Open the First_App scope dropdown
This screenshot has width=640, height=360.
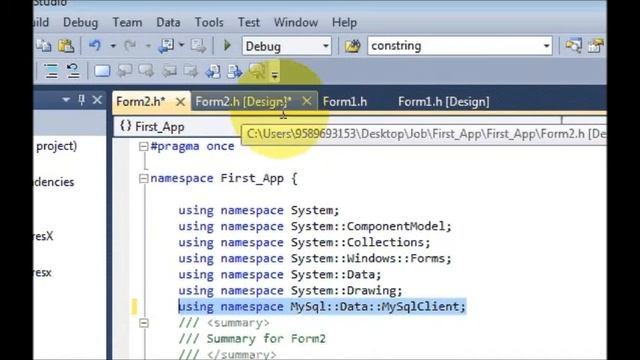point(338,127)
